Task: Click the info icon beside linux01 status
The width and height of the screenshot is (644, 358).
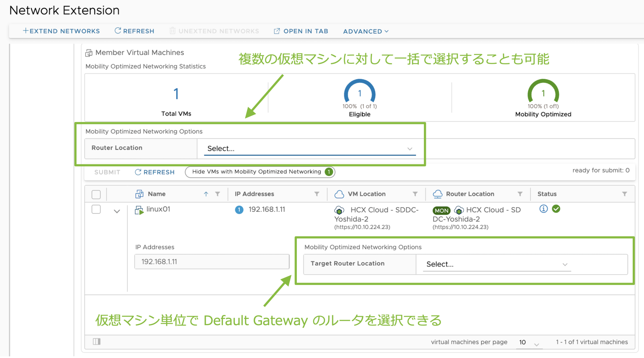Action: tap(544, 209)
